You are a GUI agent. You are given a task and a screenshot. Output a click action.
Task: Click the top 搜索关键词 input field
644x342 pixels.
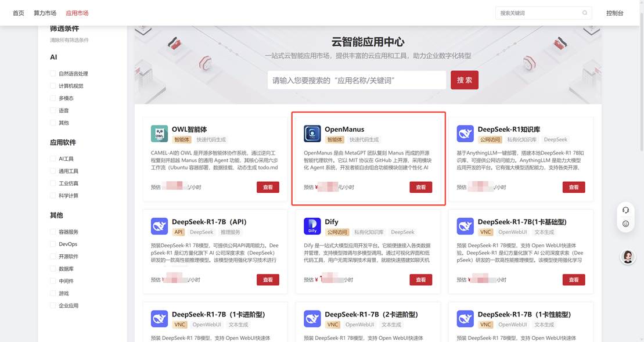coord(544,13)
